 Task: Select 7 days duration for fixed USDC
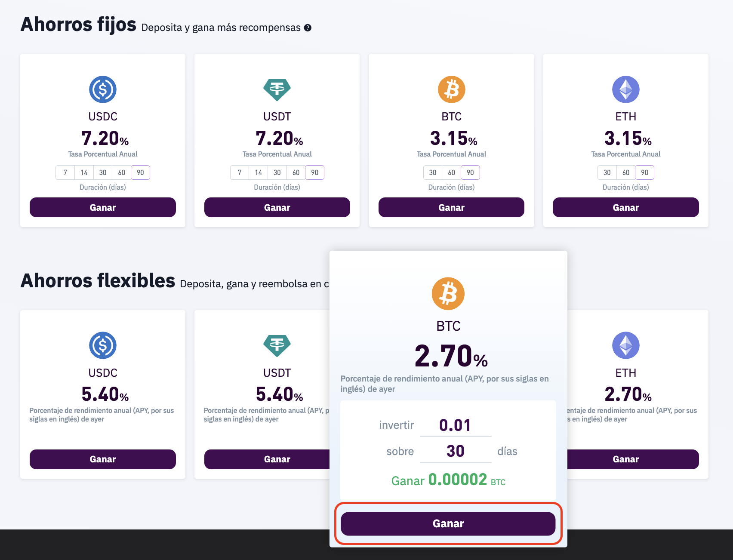[x=65, y=172]
